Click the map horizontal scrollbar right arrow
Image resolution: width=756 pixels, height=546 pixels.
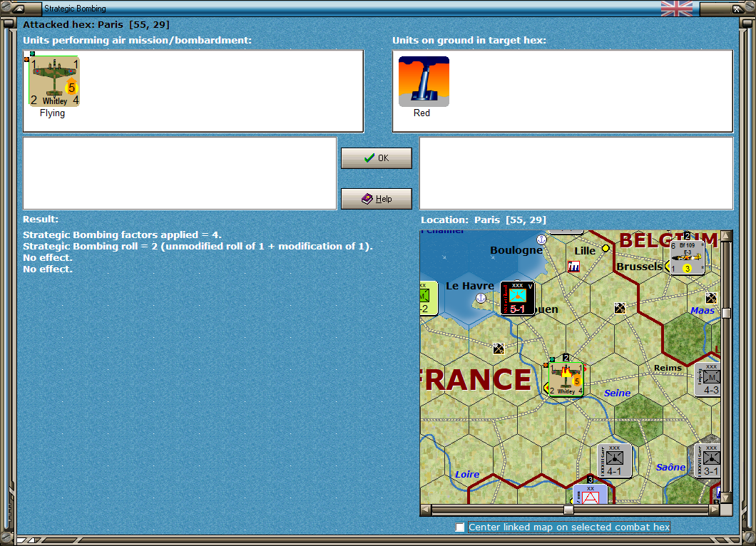715,510
